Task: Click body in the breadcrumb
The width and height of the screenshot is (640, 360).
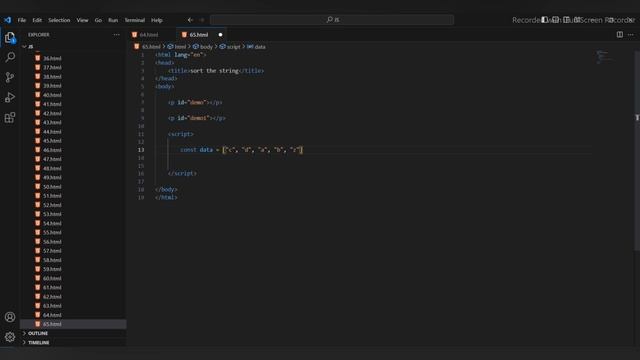Action: point(206,47)
